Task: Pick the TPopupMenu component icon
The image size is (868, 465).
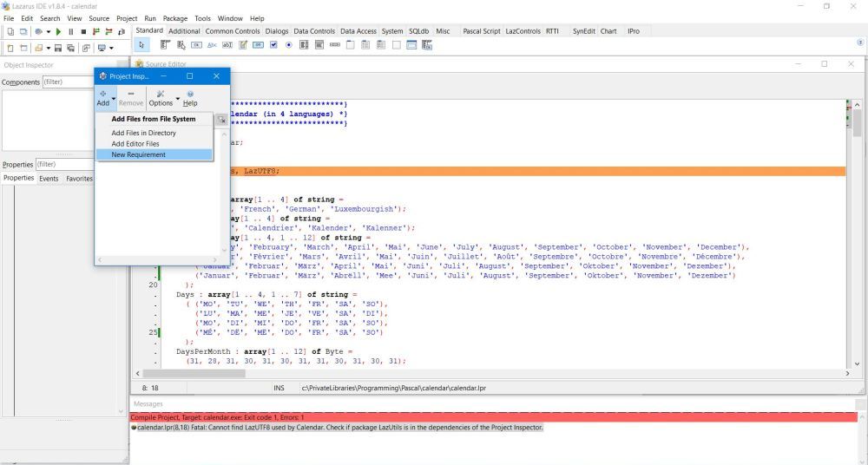Action: coord(181,45)
